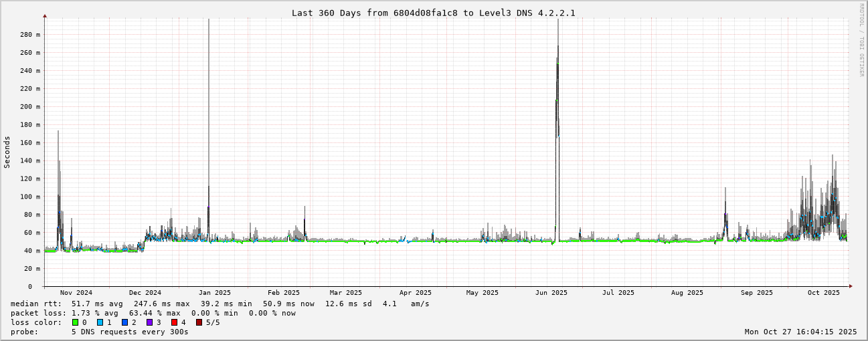Click the light blue loss swatch for 1
868x341 pixels.
point(100,322)
